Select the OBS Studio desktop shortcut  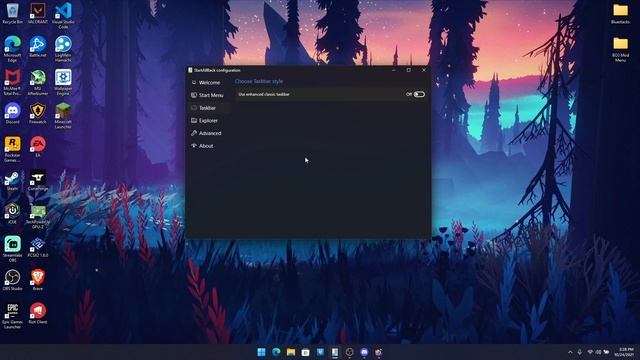(x=12, y=280)
